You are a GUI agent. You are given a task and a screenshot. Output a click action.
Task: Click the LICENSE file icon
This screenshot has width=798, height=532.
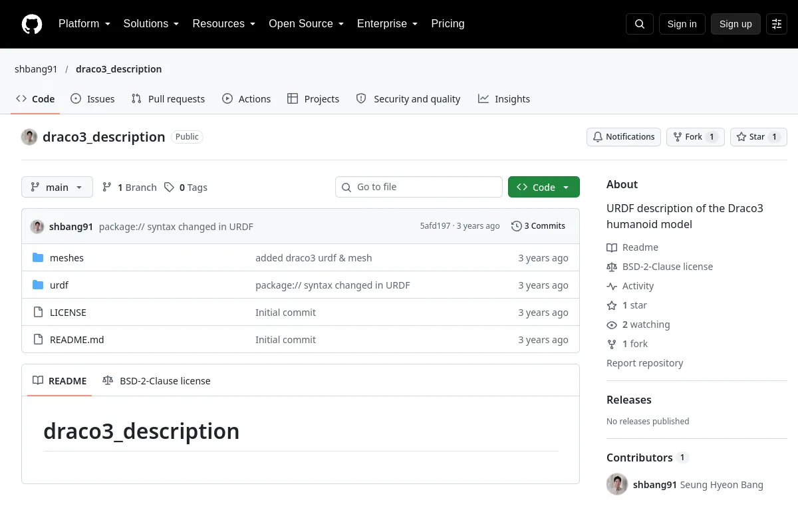point(38,313)
